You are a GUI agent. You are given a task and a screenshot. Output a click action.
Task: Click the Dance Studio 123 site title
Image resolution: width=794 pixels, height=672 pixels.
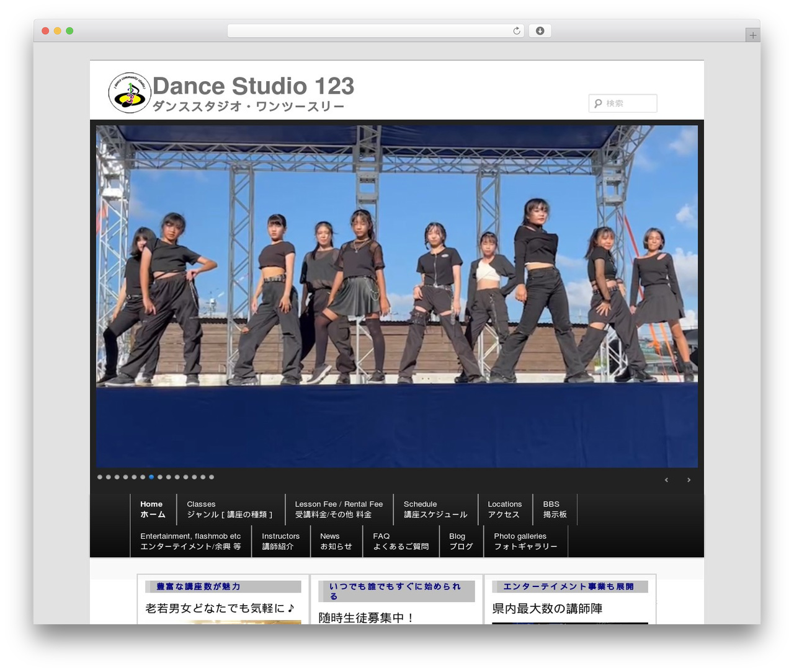point(253,86)
